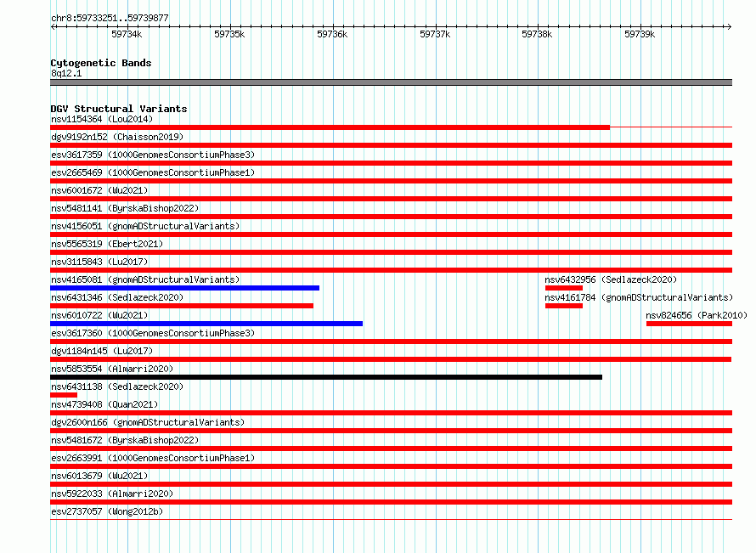Select nsv4739408 (Quan2021) label
Viewport: 756px width, 553px height.
point(104,404)
